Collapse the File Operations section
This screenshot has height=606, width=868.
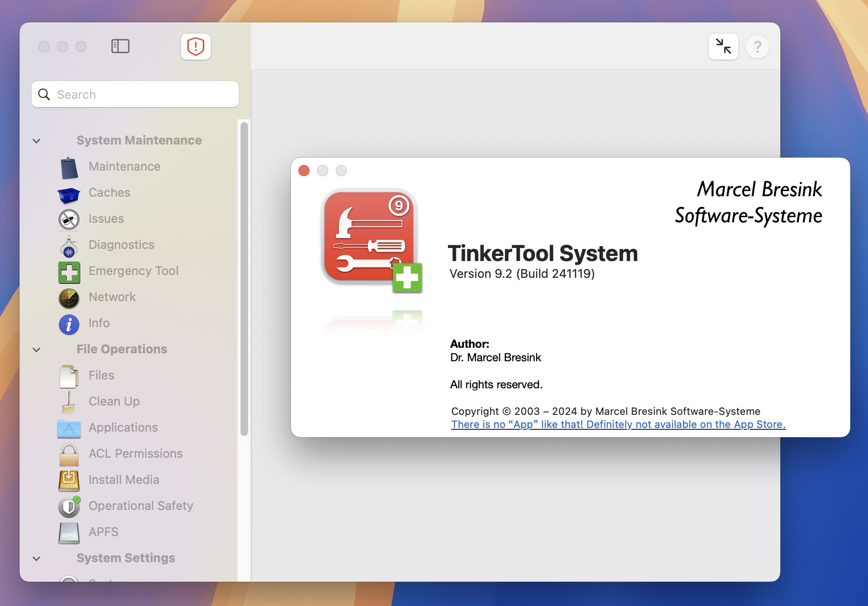[36, 350]
